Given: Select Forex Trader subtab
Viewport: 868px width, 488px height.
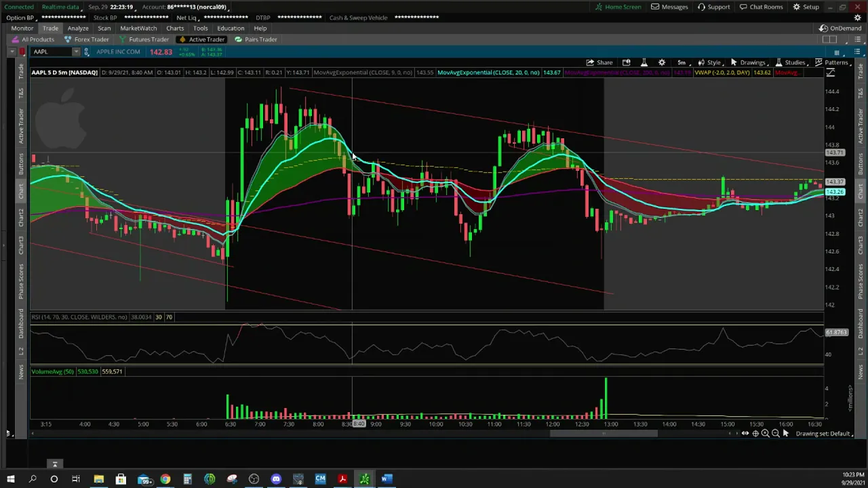Looking at the screenshot, I should click(x=86, y=39).
